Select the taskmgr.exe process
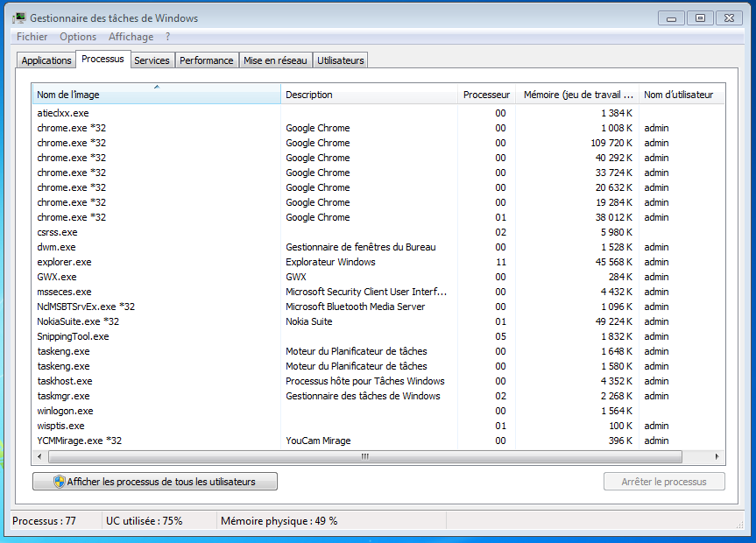This screenshot has width=756, height=543. tap(378, 396)
